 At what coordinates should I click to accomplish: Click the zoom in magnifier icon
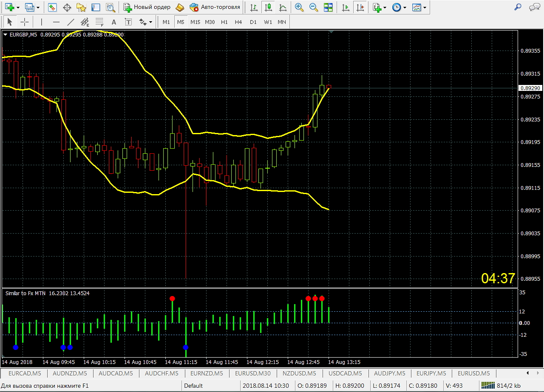(x=299, y=7)
